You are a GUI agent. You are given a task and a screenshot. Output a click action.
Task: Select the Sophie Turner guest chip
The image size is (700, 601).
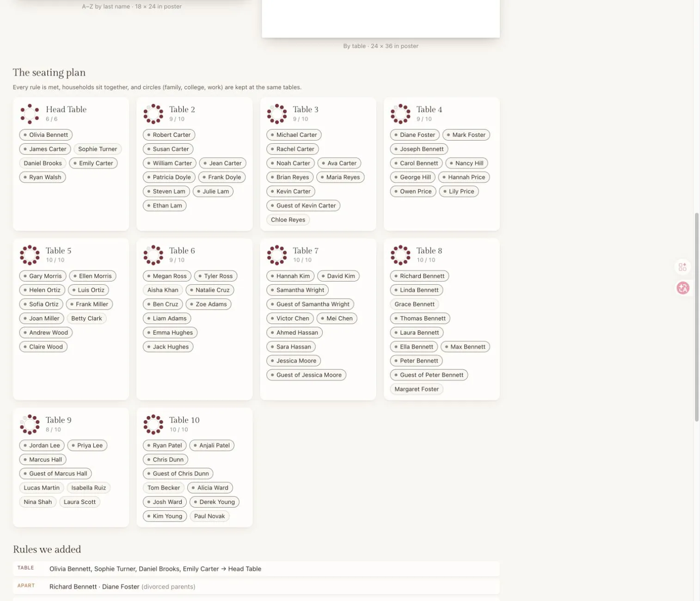click(98, 149)
